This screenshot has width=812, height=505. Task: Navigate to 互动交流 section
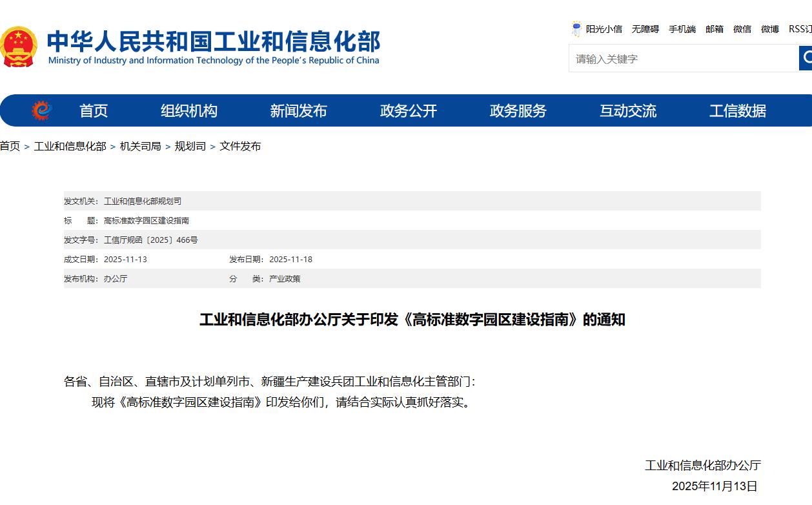pos(628,111)
